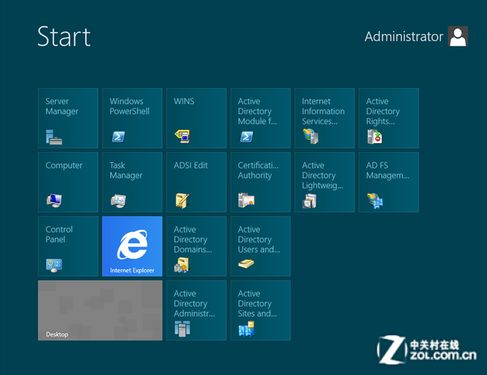Open Active Directory Module tile
Screen dimensions: 487x375
(x=260, y=118)
